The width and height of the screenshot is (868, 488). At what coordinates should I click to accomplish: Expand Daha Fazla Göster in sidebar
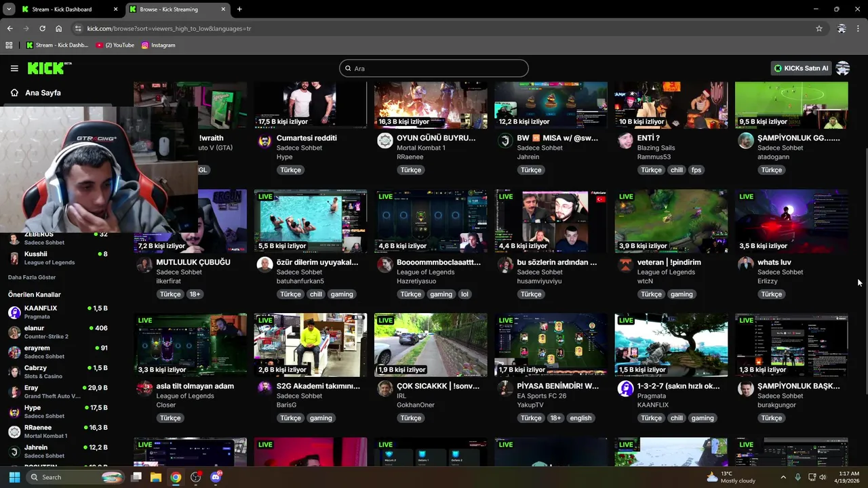tap(32, 277)
